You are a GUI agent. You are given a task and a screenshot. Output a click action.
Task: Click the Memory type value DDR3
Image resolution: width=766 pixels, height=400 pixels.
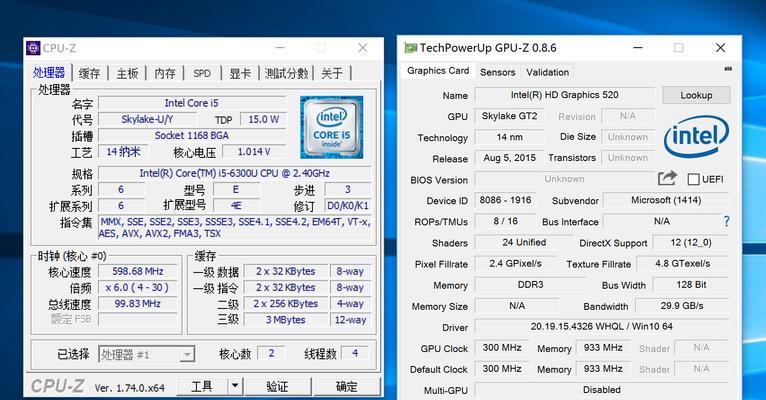coord(530,285)
